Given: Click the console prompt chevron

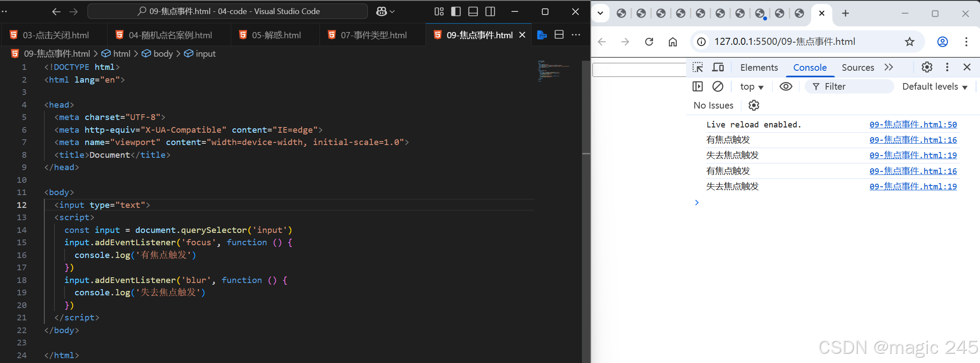Looking at the screenshot, I should click(x=697, y=203).
